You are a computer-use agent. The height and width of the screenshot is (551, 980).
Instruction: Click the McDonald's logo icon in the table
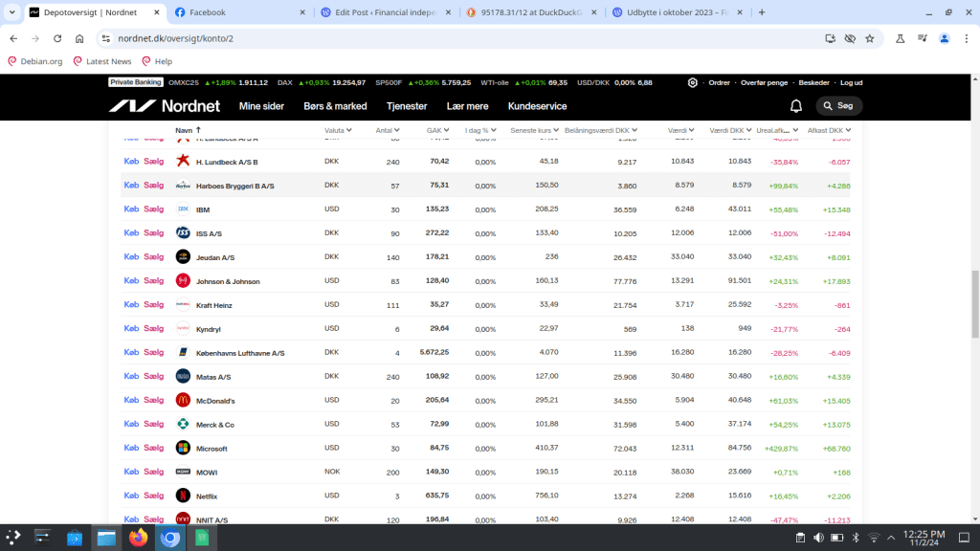coord(183,400)
